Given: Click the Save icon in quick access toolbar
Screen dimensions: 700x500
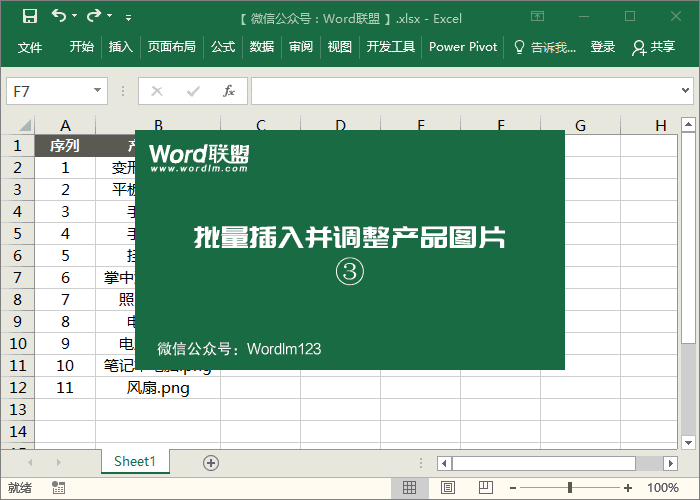Looking at the screenshot, I should pyautogui.click(x=30, y=17).
